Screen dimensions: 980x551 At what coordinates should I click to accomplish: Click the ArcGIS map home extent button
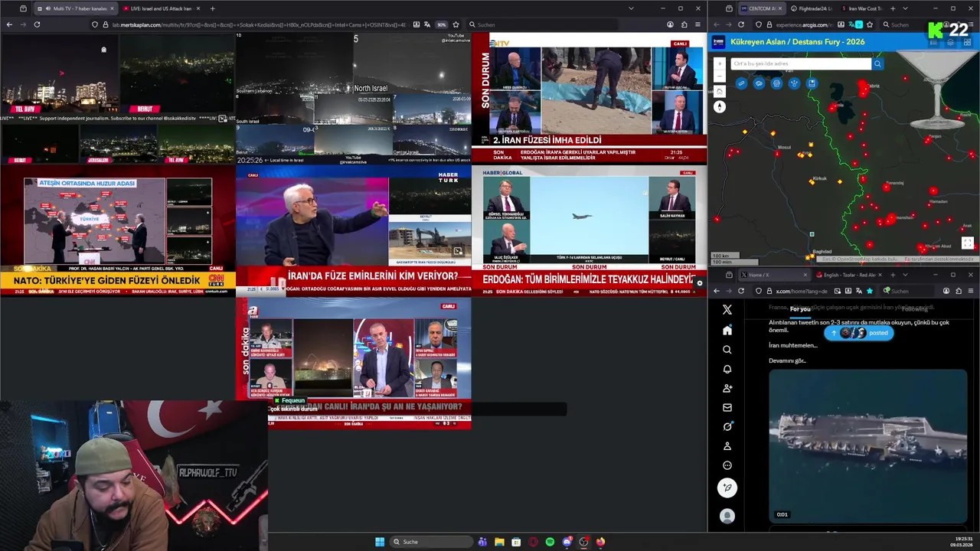pyautogui.click(x=720, y=91)
